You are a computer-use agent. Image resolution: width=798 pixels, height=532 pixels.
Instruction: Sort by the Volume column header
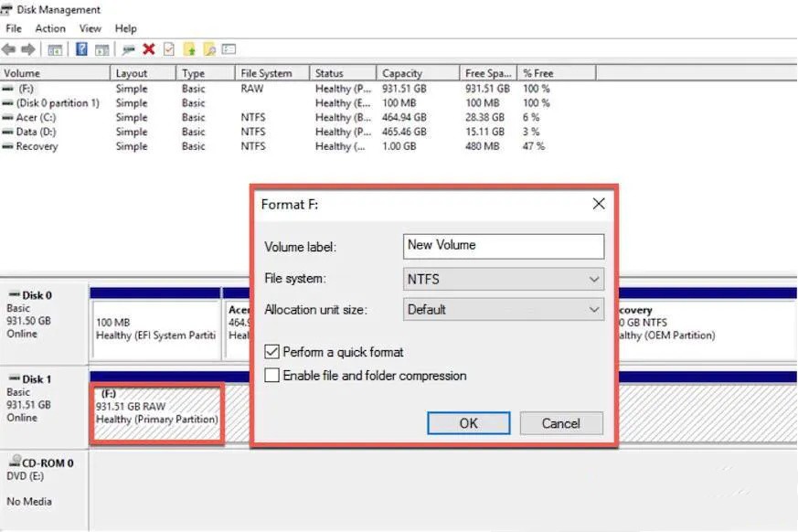[x=55, y=73]
